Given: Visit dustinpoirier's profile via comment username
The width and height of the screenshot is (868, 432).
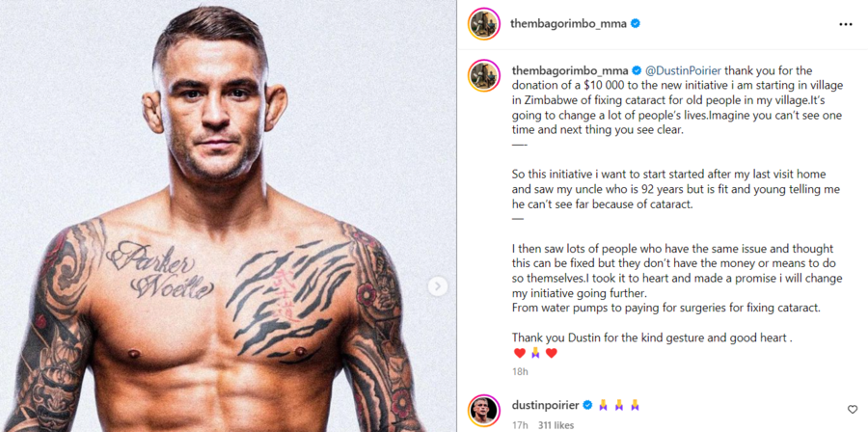Looking at the screenshot, I should click(545, 405).
